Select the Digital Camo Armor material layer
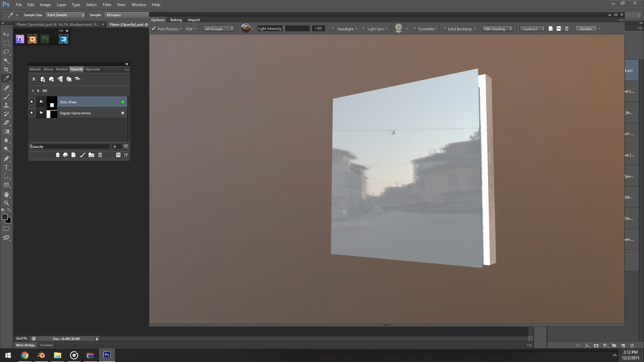 [x=75, y=113]
